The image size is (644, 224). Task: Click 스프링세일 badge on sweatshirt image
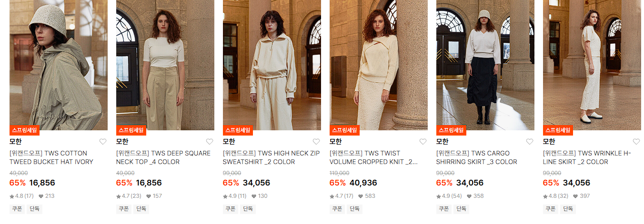click(238, 130)
